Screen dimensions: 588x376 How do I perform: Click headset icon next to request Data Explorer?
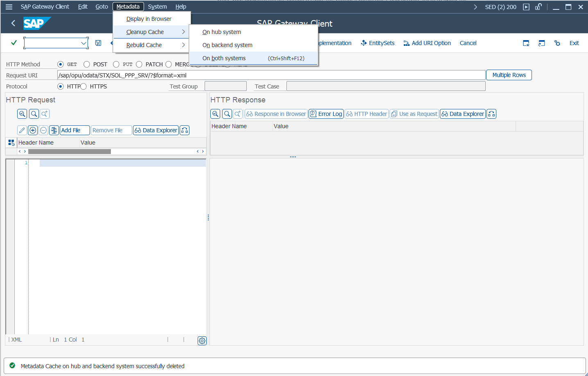pyautogui.click(x=185, y=130)
